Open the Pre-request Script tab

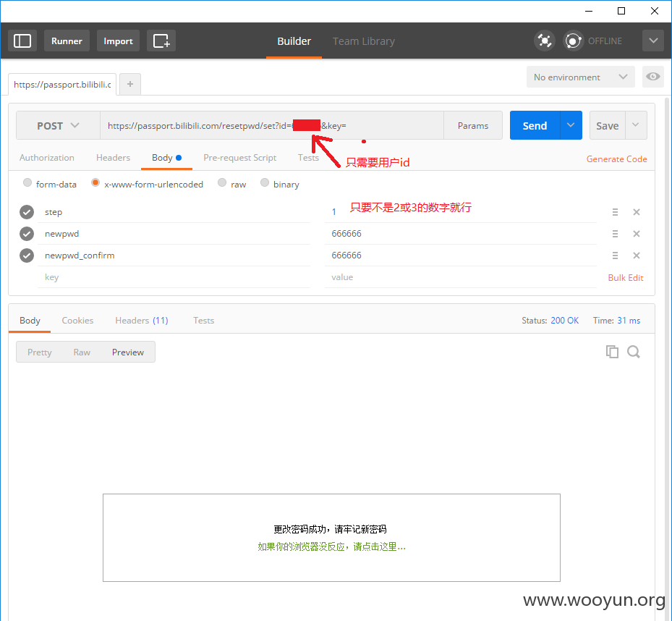pyautogui.click(x=240, y=158)
